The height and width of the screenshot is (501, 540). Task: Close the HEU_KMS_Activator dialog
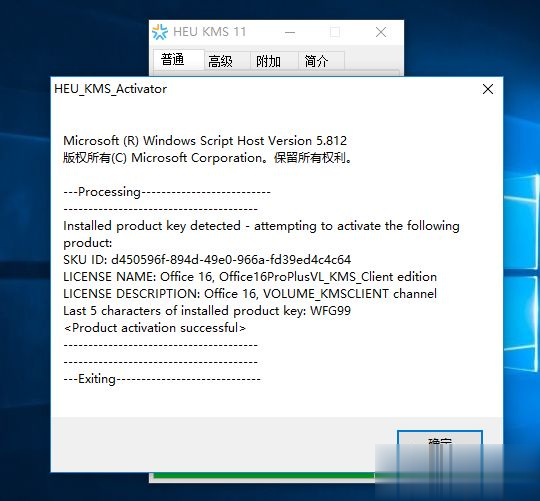point(488,89)
